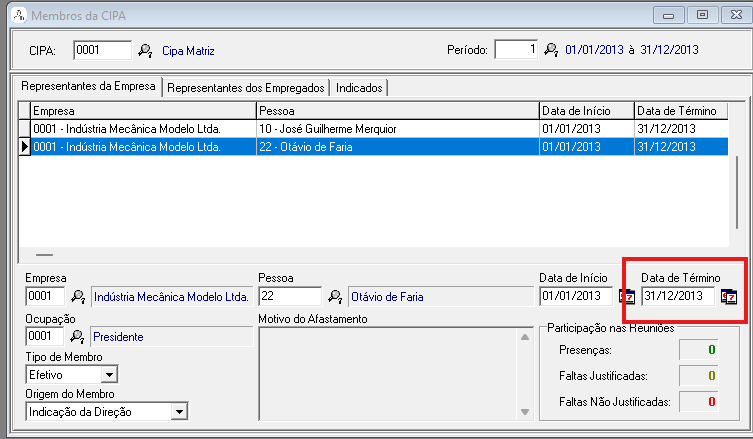Open the Origem do Membro dropdown
Viewport: 753px width, 439px height.
point(179,412)
